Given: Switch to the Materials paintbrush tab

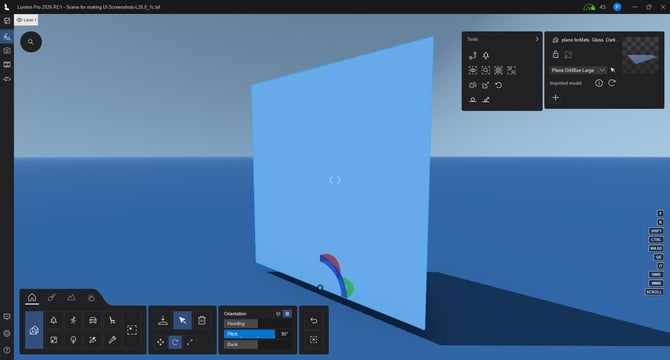Looking at the screenshot, I should click(x=52, y=297).
